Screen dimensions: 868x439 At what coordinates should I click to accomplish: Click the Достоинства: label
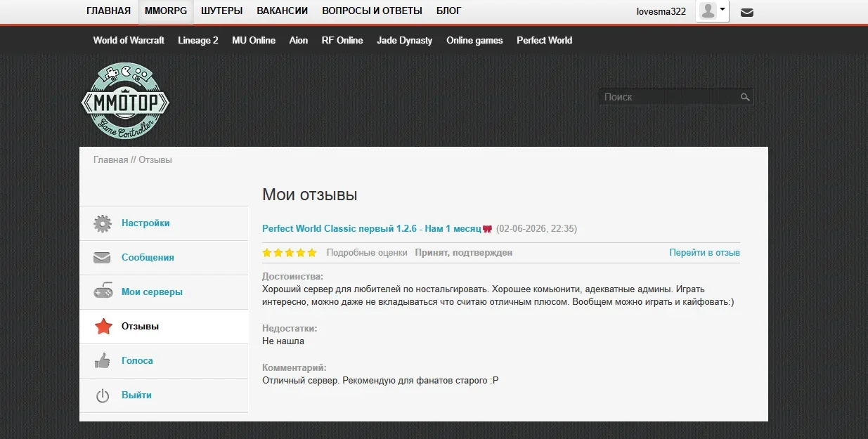click(293, 277)
